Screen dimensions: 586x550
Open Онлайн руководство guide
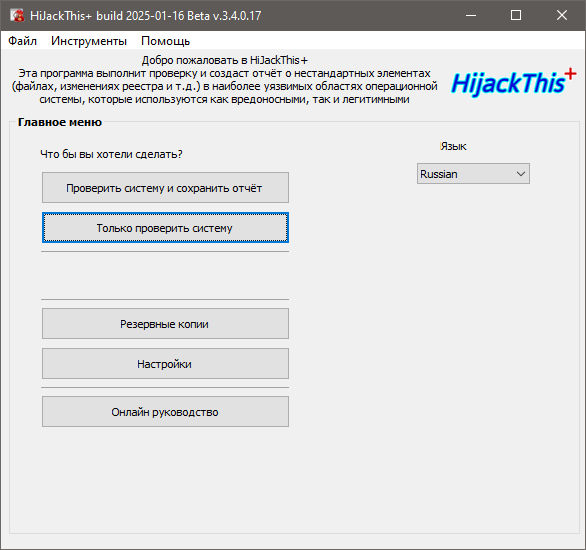165,411
